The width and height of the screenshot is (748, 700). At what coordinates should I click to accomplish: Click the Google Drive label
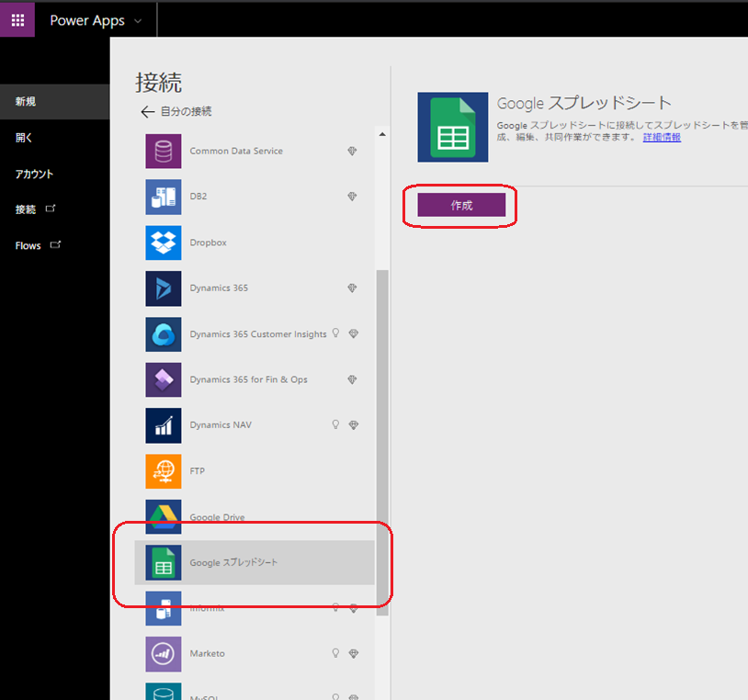tap(217, 517)
